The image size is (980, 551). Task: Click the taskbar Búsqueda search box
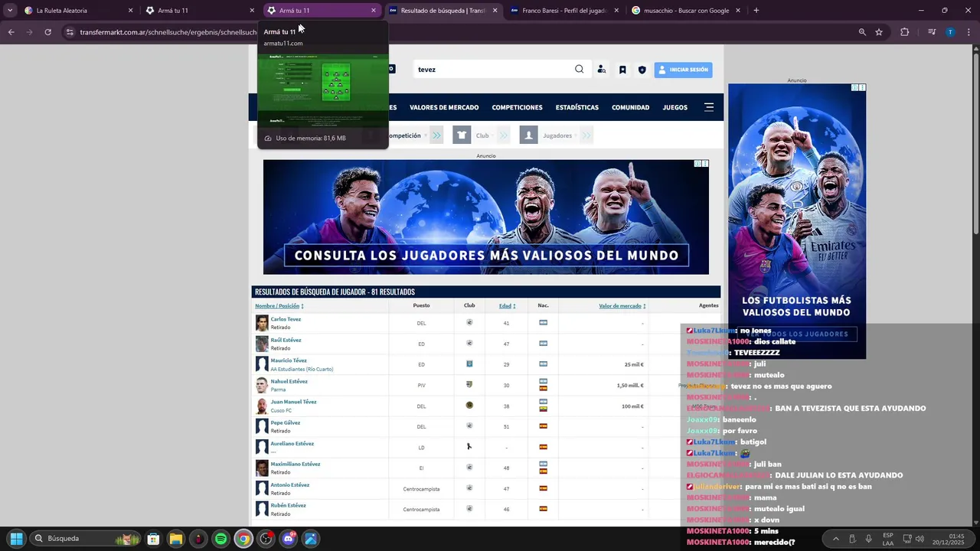click(87, 539)
